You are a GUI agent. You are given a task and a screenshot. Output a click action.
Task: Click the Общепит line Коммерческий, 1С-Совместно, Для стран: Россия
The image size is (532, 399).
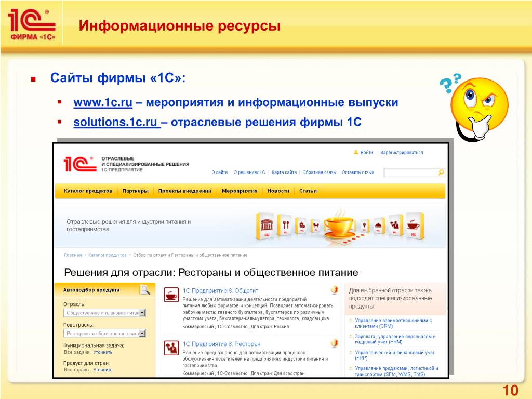pos(236,326)
